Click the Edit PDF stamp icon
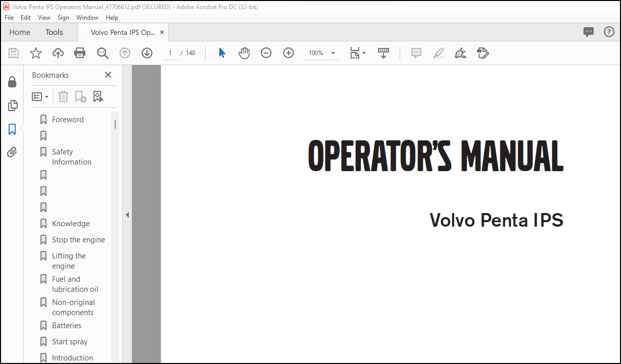The height and width of the screenshot is (364, 621). tap(483, 53)
